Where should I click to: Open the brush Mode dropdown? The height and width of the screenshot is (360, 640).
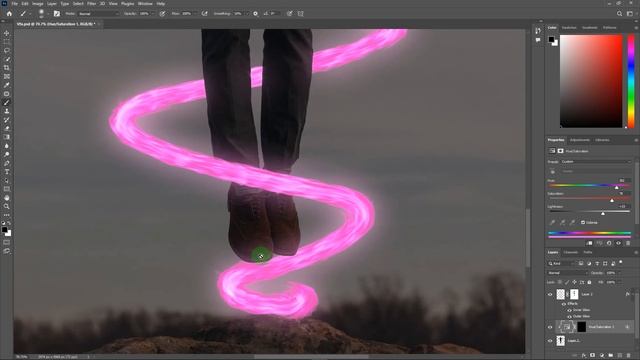[x=99, y=13]
